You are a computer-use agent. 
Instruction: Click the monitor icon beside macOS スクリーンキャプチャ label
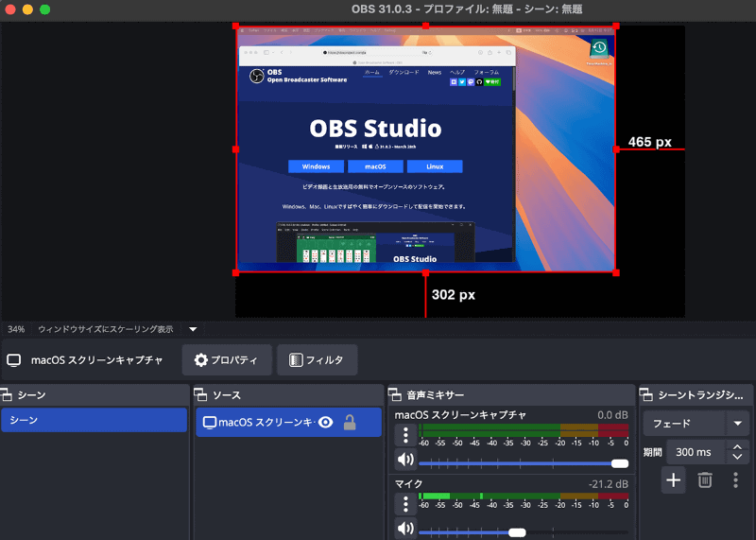pyautogui.click(x=14, y=360)
